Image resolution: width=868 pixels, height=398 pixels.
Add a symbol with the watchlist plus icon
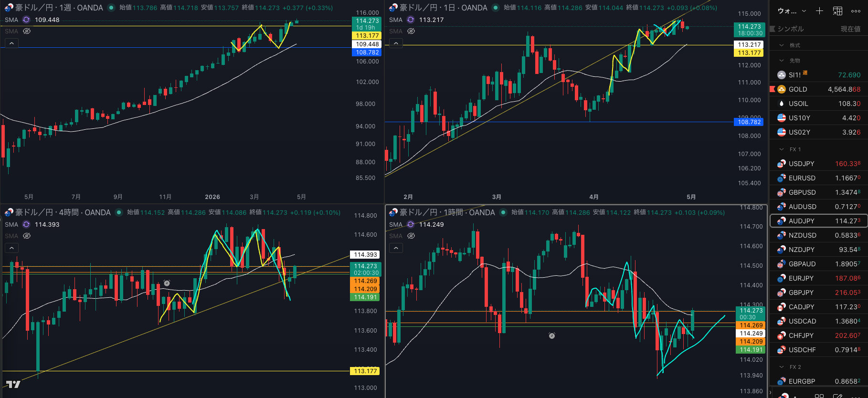(819, 11)
